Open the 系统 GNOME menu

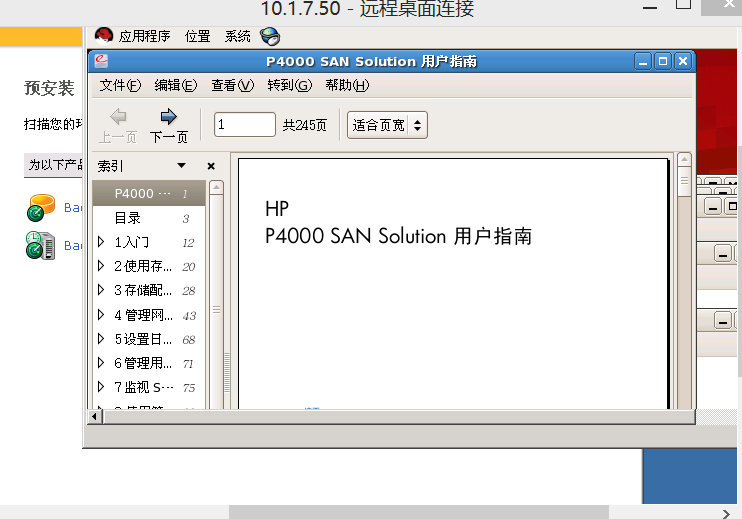[237, 36]
